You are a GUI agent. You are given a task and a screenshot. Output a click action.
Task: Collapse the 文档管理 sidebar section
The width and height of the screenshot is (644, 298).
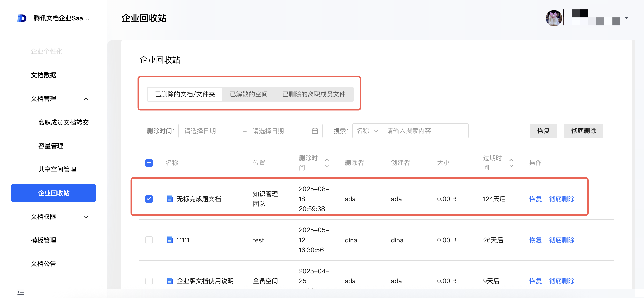point(86,99)
